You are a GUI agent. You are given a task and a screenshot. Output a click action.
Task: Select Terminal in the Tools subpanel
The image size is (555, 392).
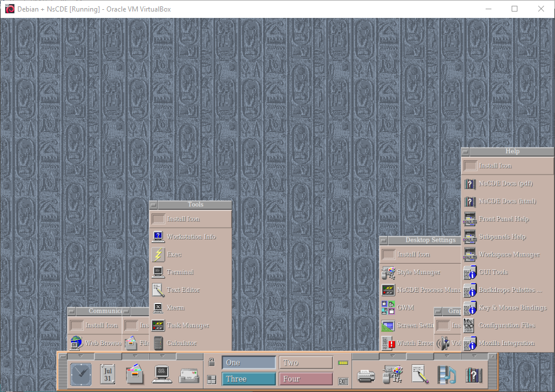[x=180, y=272]
